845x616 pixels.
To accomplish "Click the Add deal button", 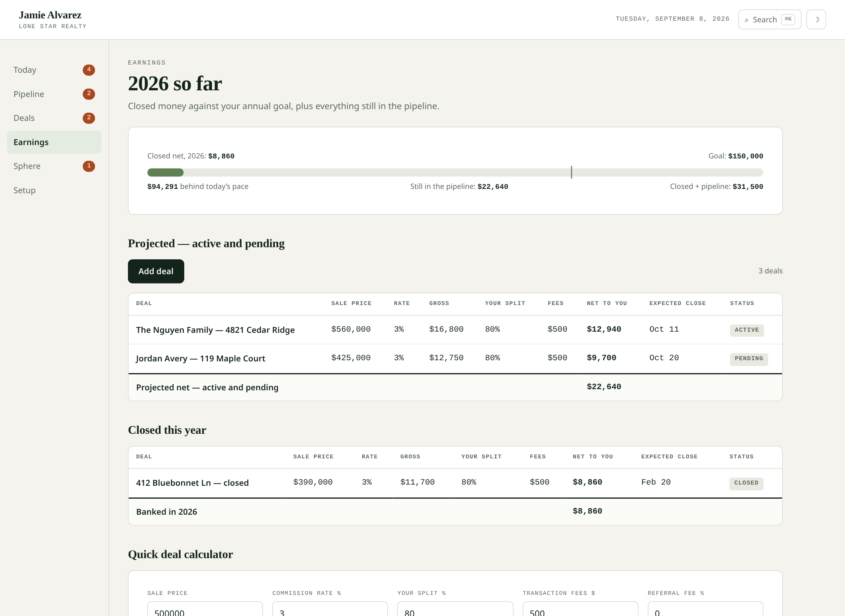I will point(156,271).
